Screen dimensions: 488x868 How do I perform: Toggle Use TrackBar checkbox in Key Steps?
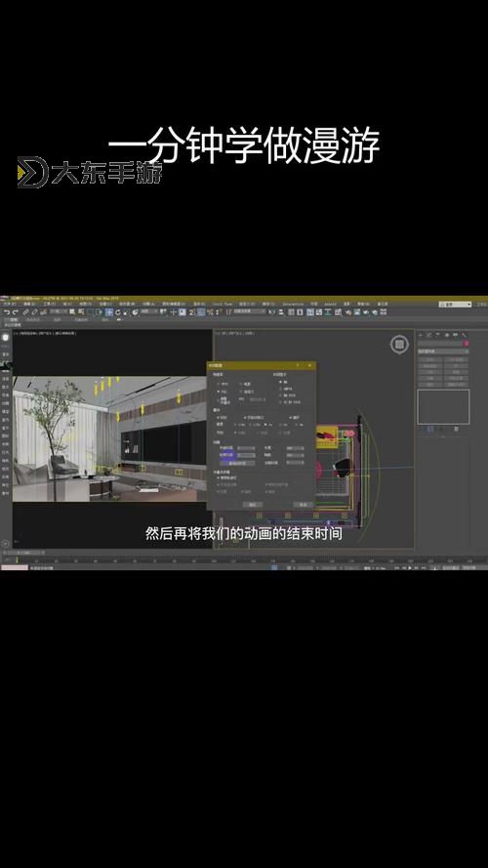[x=218, y=477]
